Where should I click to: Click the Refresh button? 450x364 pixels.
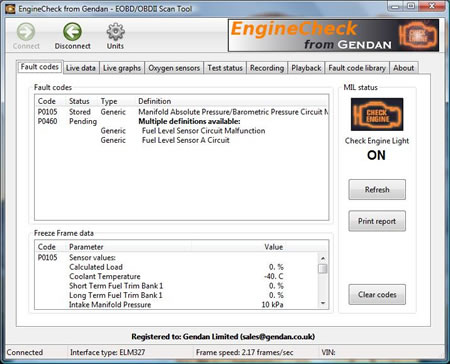point(377,190)
